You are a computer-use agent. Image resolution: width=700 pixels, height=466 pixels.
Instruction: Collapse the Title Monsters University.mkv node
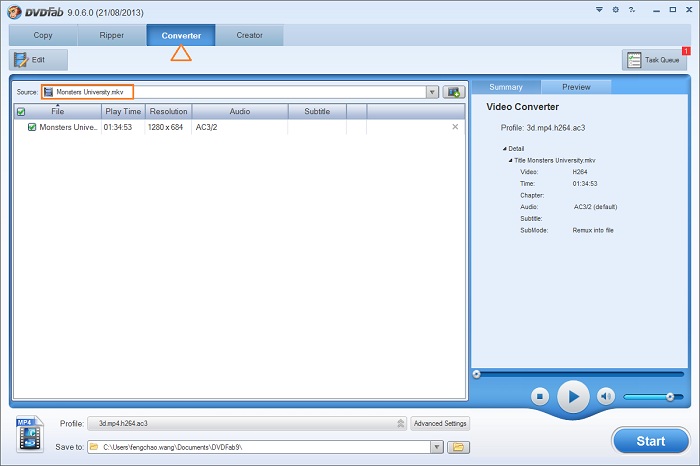(x=510, y=160)
